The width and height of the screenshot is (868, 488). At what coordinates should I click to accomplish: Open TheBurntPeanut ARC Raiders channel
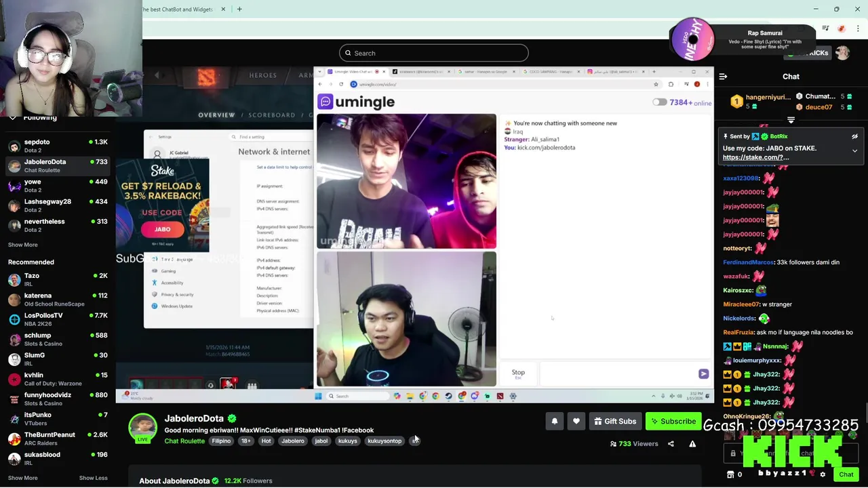click(58, 439)
